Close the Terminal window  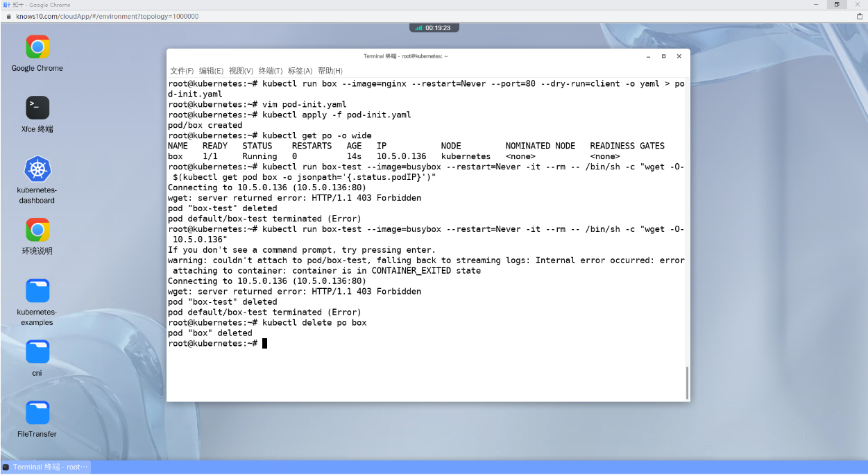(x=679, y=56)
